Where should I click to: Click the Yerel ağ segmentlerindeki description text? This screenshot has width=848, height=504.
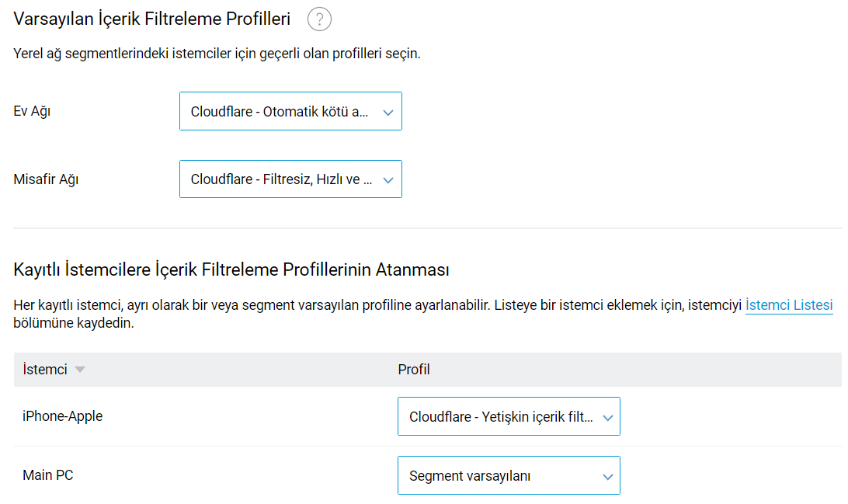click(217, 54)
